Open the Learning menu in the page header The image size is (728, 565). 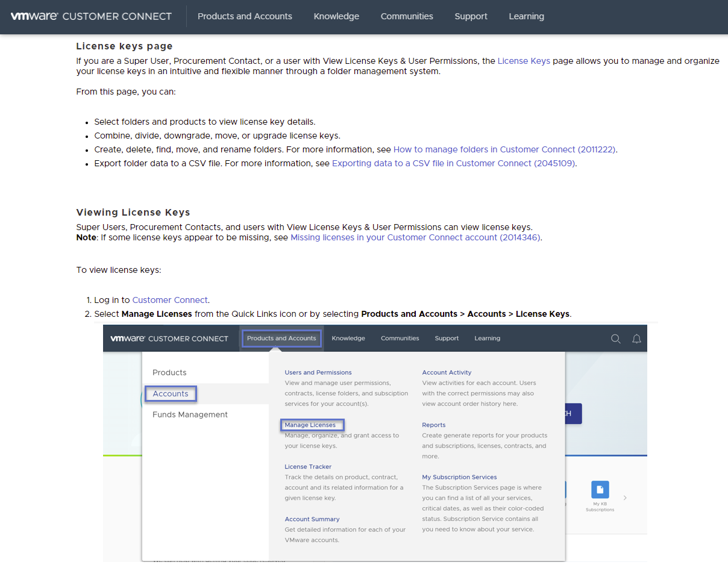coord(526,16)
